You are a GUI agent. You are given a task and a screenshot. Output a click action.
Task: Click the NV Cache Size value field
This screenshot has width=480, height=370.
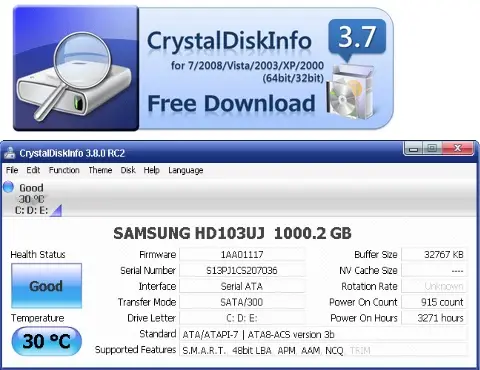coord(434,270)
